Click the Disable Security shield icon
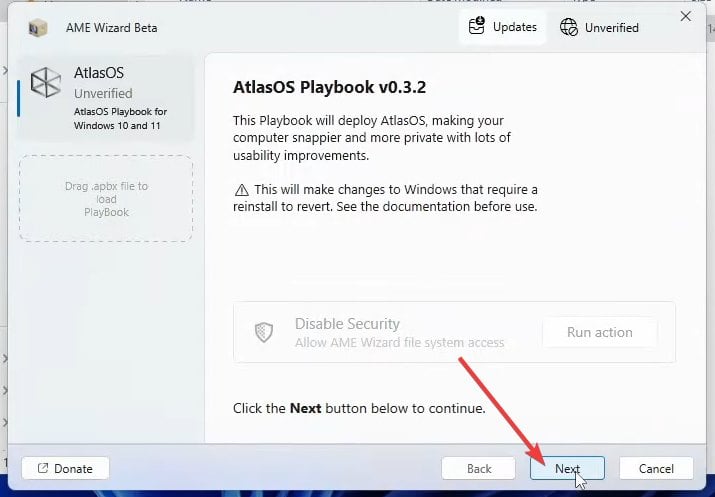The width and height of the screenshot is (715, 497). pyautogui.click(x=264, y=332)
